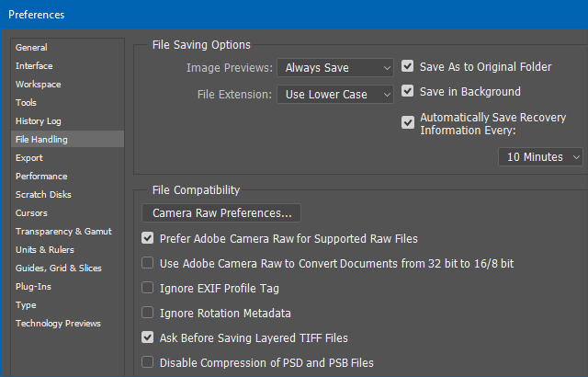Uncheck Prefer Adobe Camera Raw checkbox
The height and width of the screenshot is (377, 588).
coord(147,238)
